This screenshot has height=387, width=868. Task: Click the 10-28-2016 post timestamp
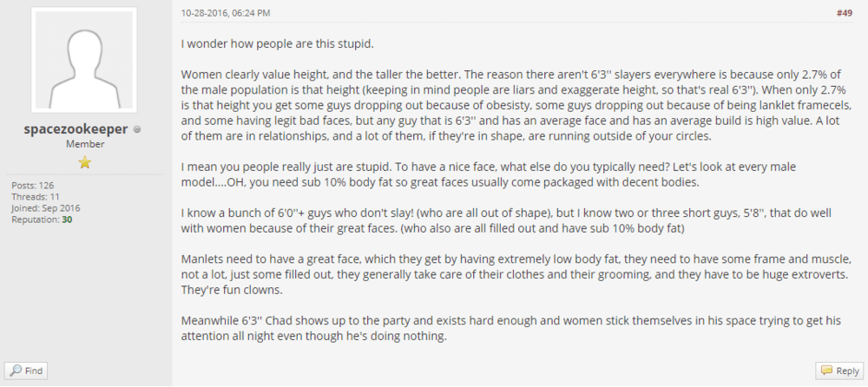[x=226, y=13]
